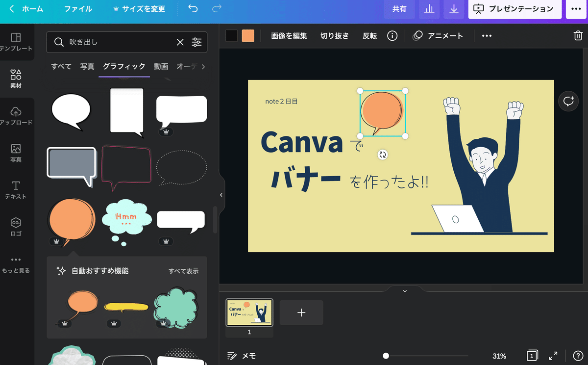Select 素材 in the sidebar
Viewport: 588px width, 365px height.
[16, 79]
